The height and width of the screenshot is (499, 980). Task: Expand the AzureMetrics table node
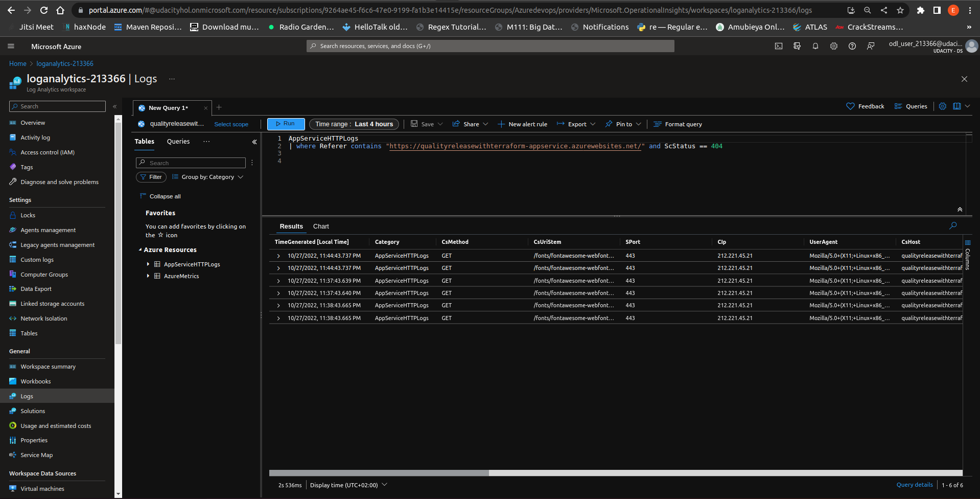[148, 276]
